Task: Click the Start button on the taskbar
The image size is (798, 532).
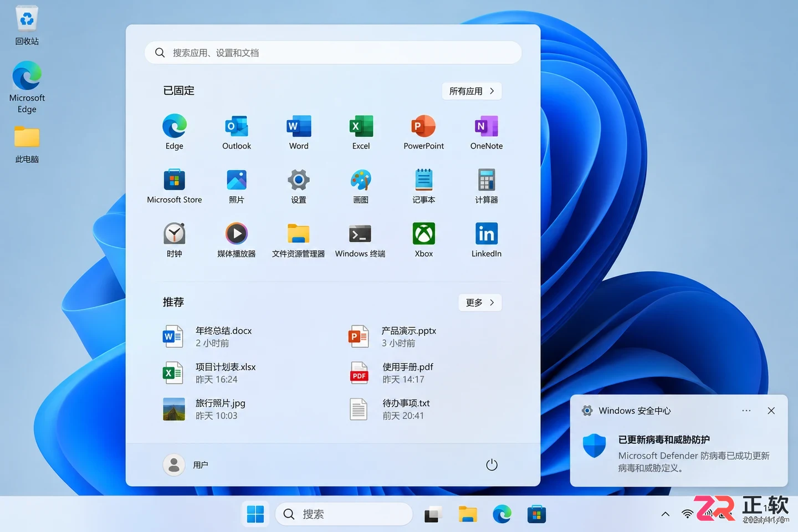Action: 255,514
